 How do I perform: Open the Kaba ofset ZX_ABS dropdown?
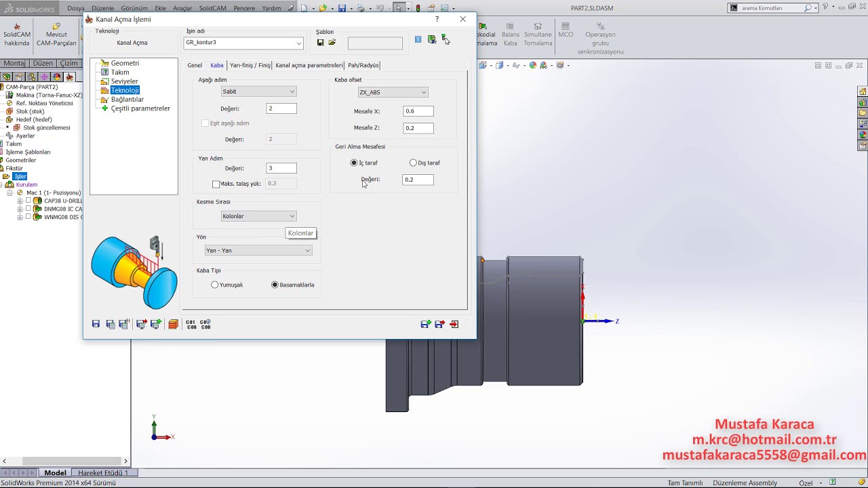coord(424,92)
